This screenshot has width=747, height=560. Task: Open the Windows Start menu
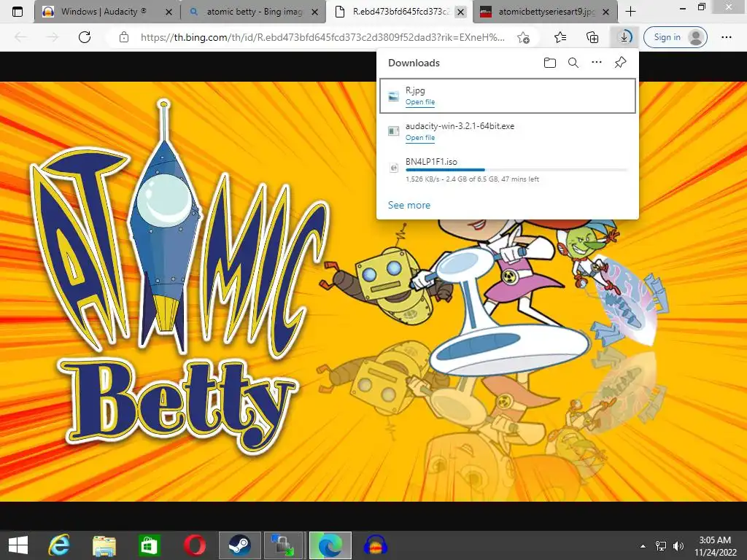coord(18,545)
